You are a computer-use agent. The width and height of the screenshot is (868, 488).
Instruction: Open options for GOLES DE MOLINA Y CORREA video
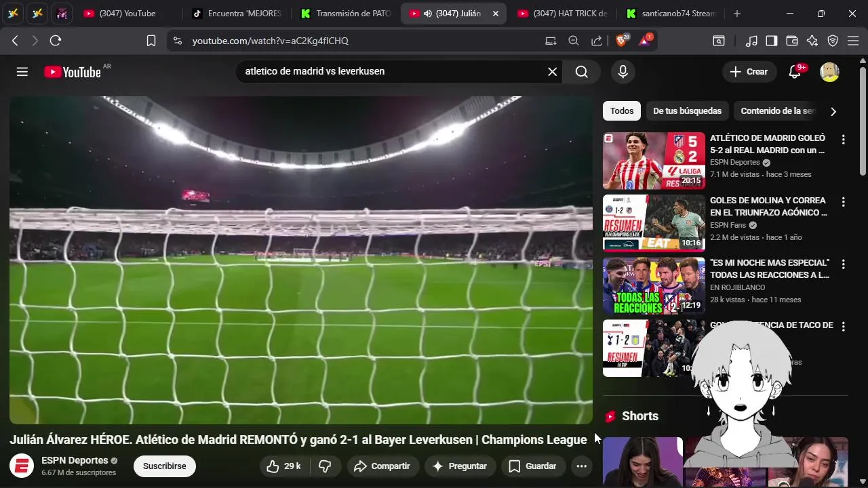843,202
